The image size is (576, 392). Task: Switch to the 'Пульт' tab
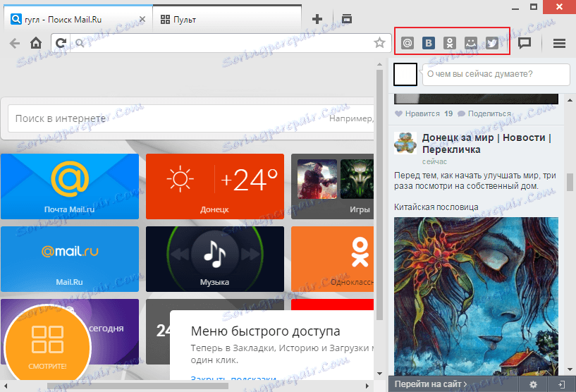(226, 20)
